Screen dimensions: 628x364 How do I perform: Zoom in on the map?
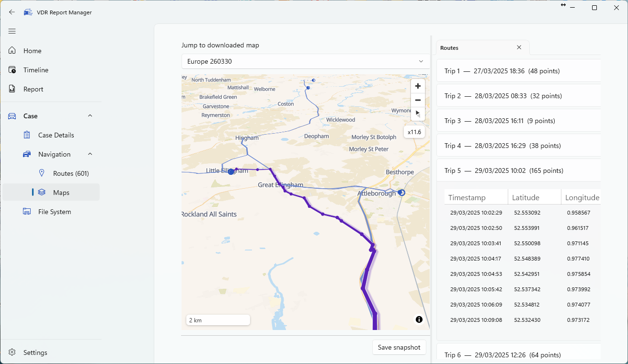pos(418,86)
